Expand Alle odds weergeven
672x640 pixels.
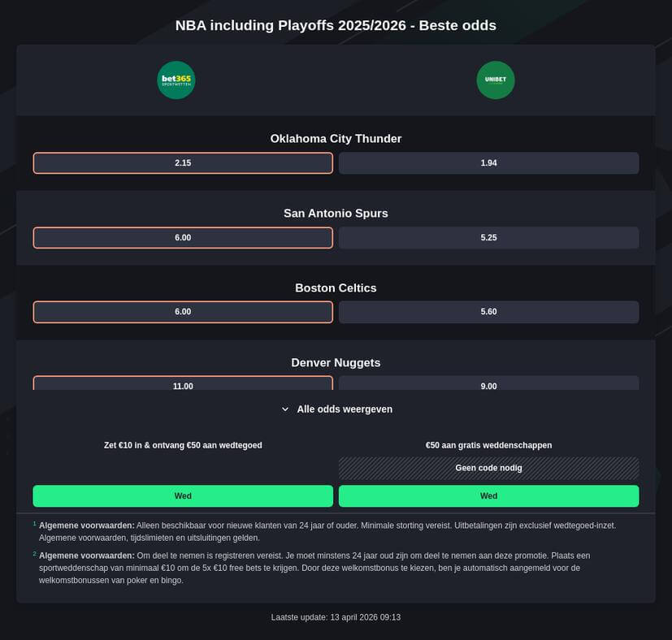[336, 409]
